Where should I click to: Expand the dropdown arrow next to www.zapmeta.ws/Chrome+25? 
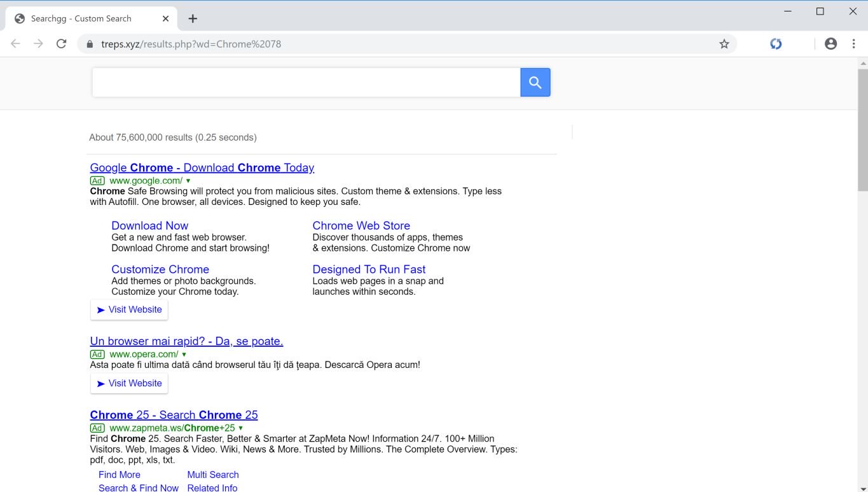click(x=241, y=429)
